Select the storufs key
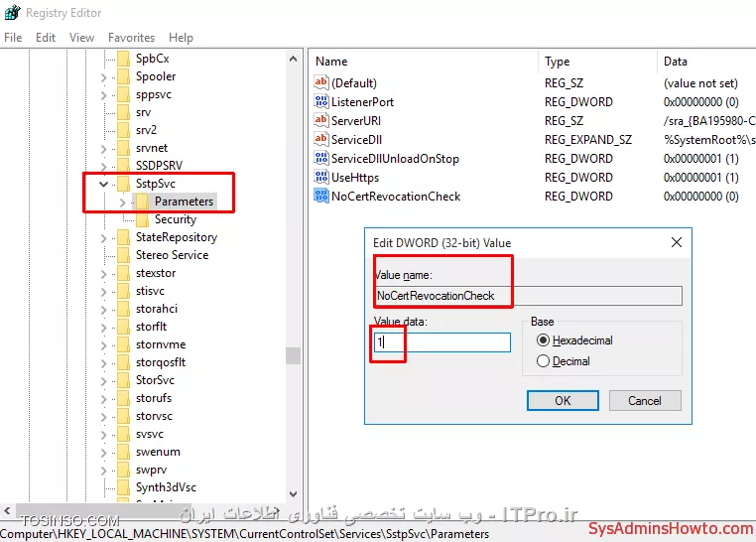This screenshot has width=756, height=542. pos(154,398)
